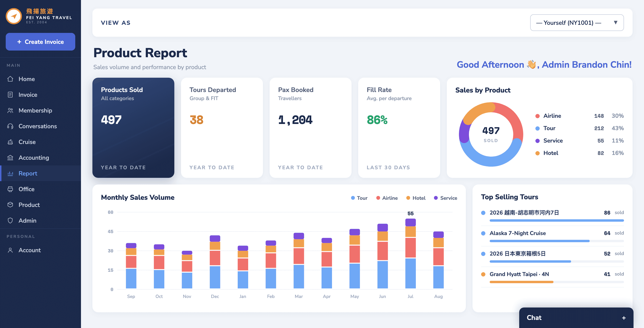
Task: Open the Invoice section
Action: [40, 95]
